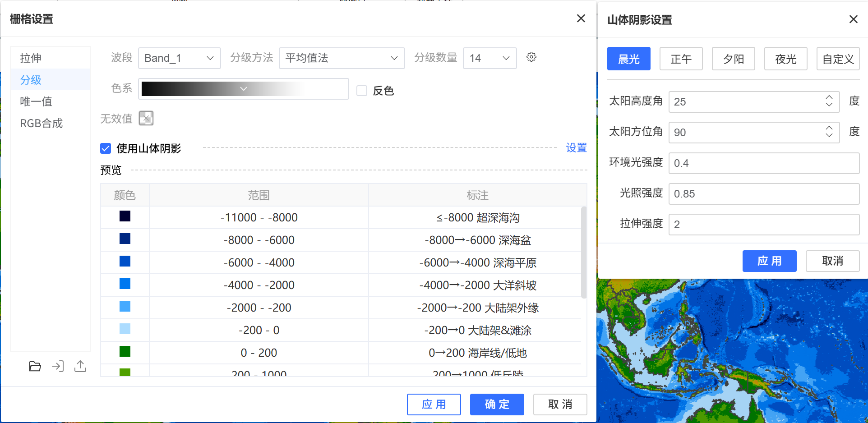Click the 环境光强度 input field

coord(763,163)
